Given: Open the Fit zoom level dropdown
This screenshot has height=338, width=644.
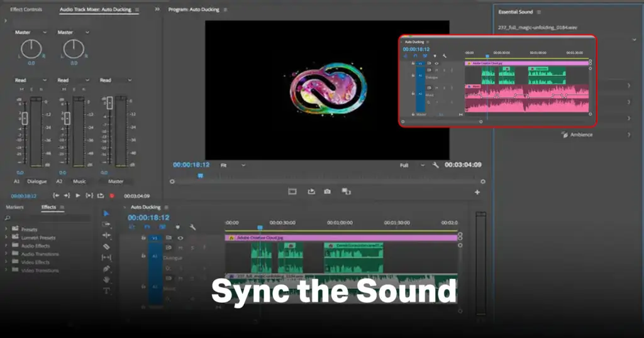Looking at the screenshot, I should click(x=233, y=165).
